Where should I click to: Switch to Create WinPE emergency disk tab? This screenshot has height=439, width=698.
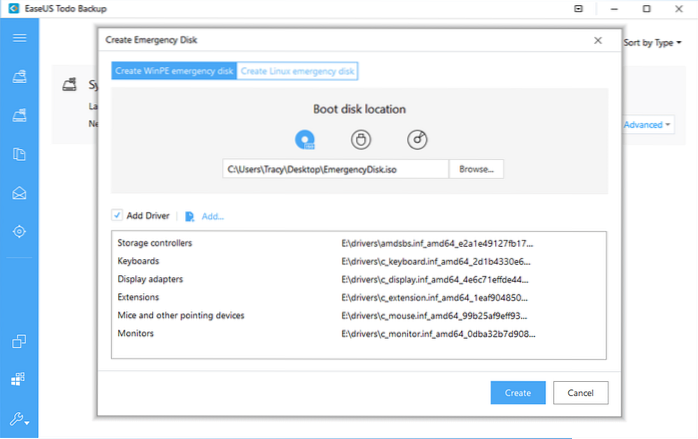click(174, 71)
